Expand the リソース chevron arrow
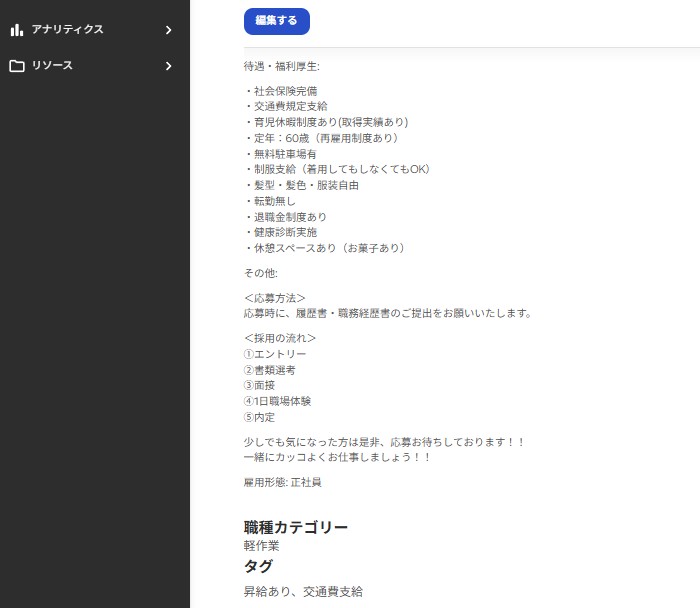This screenshot has height=608, width=700. [x=168, y=66]
